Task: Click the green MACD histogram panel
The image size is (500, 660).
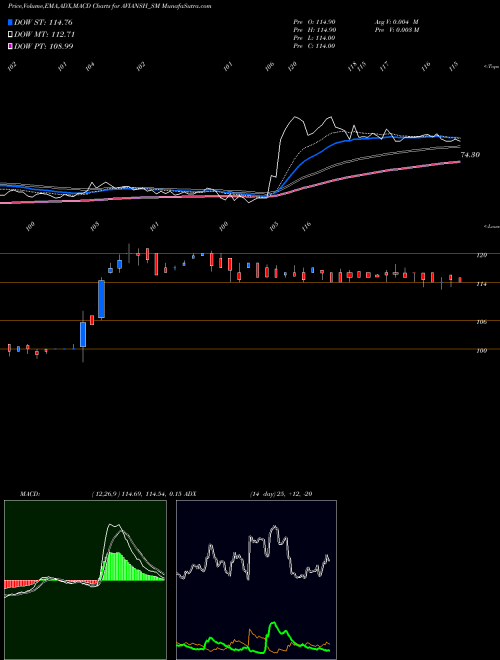Action: coord(85,580)
